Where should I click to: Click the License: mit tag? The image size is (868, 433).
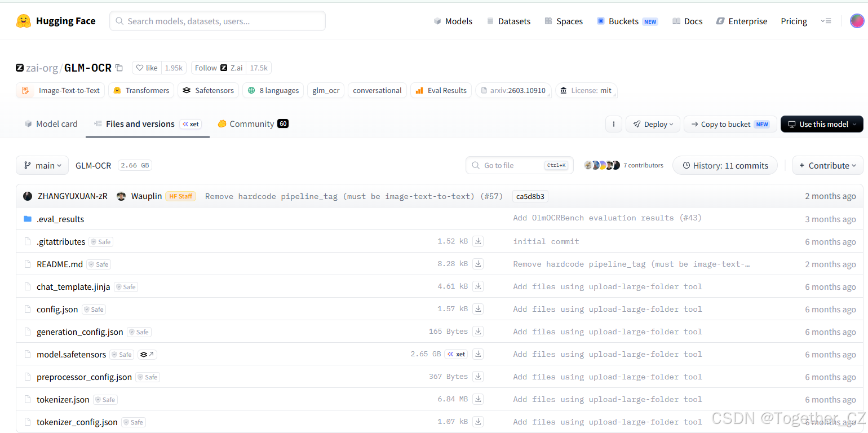586,90
